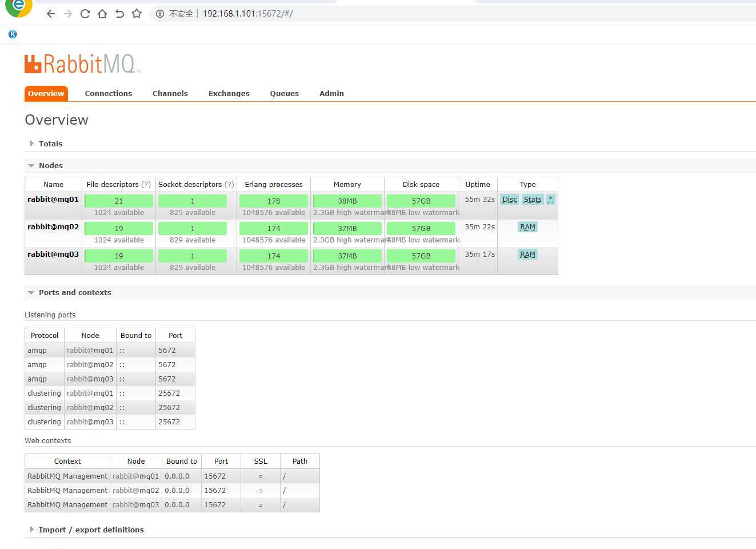Click the Erlang processes column header
Screen dimensions: 756x549
274,184
